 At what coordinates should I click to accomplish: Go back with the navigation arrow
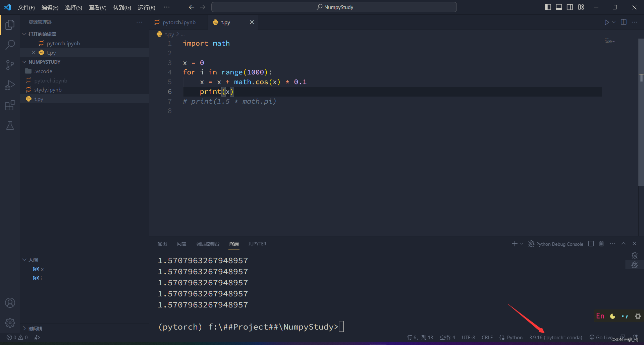192,7
